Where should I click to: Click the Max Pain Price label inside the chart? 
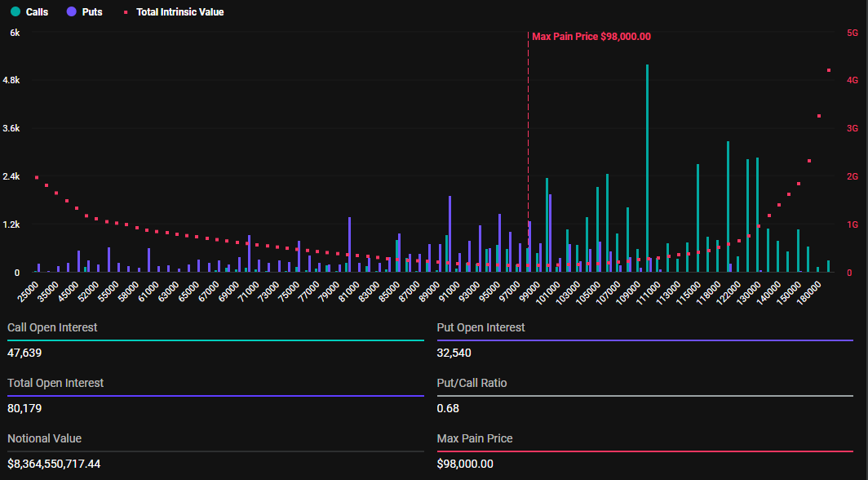pos(591,36)
